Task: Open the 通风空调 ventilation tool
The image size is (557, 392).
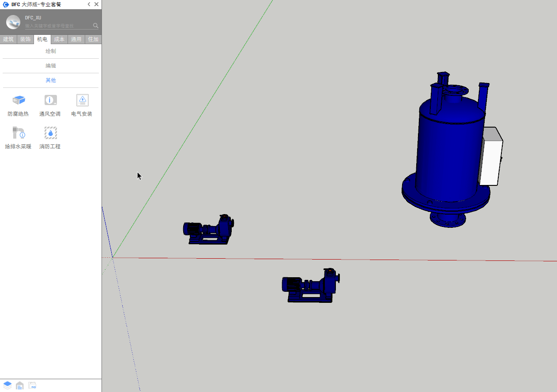Action: tap(50, 101)
